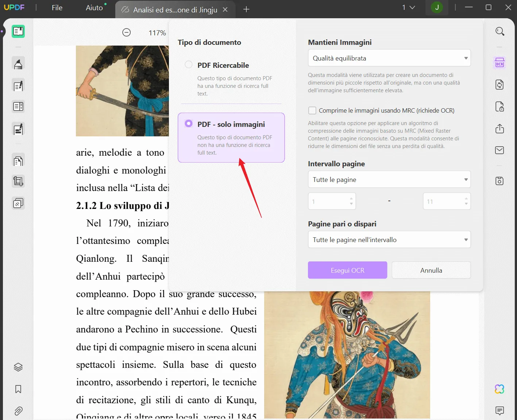Open the attachments icon at bottom left
Screen dimensions: 517x420
pos(18,411)
